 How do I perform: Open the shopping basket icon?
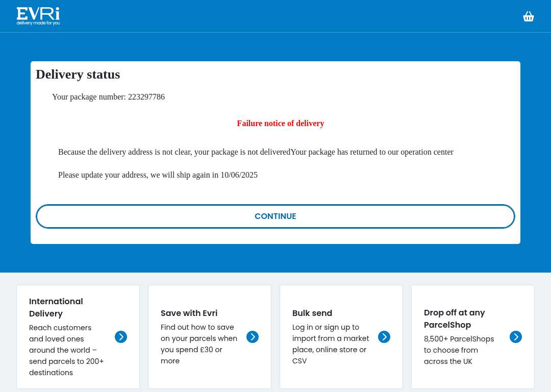(x=528, y=16)
